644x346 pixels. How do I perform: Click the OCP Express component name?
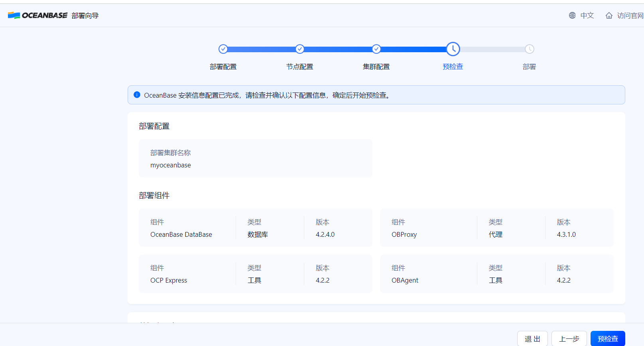point(169,280)
